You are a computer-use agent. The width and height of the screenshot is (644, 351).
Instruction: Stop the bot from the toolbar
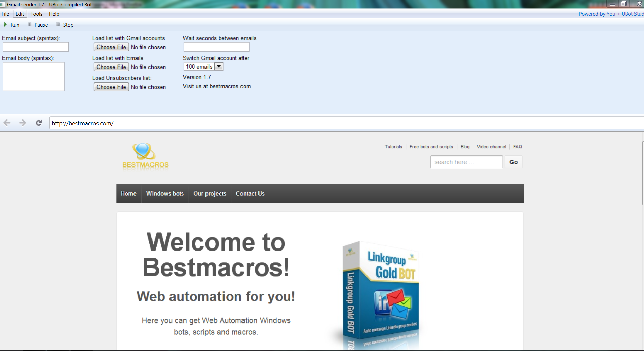(x=65, y=25)
